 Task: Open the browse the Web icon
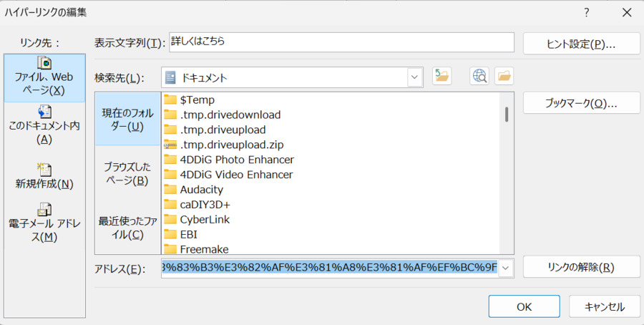tap(479, 77)
